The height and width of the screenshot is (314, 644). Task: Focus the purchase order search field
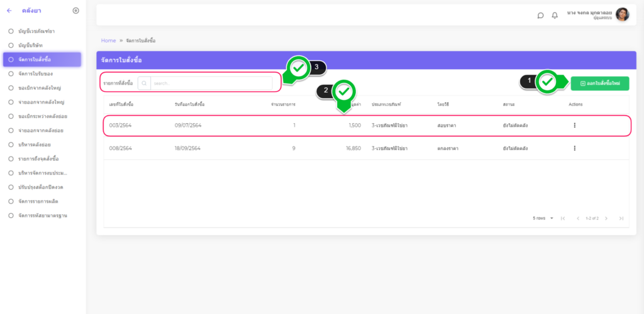tap(211, 83)
